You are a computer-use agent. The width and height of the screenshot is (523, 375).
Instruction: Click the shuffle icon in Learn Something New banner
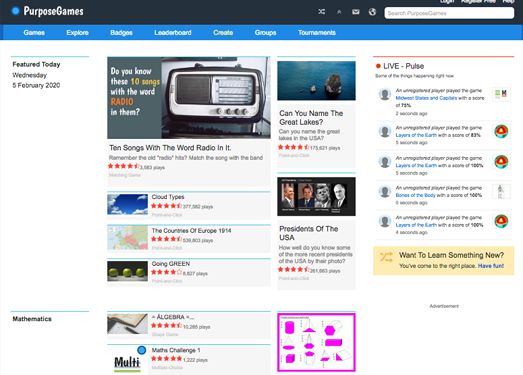(386, 257)
